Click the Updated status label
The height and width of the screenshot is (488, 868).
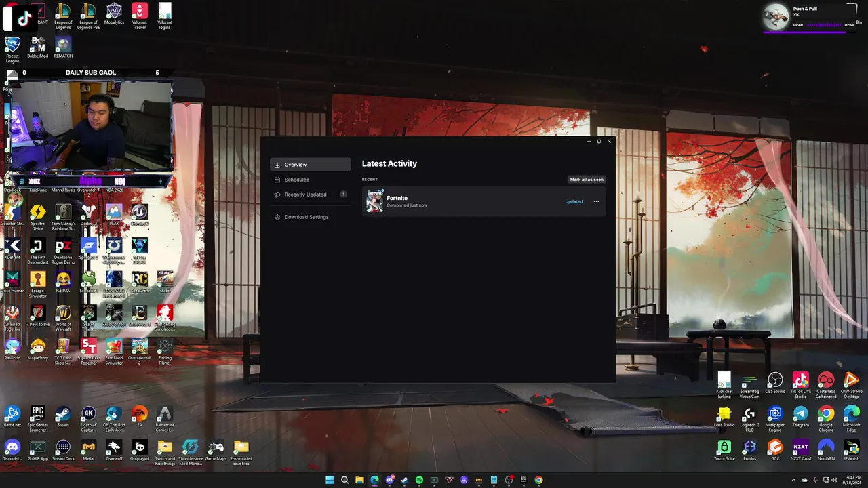click(x=574, y=201)
